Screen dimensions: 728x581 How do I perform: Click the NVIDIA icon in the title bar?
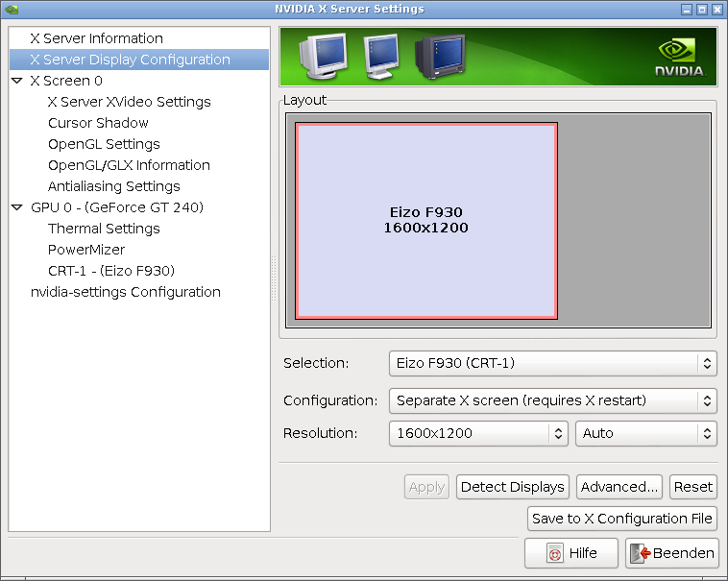click(x=12, y=10)
